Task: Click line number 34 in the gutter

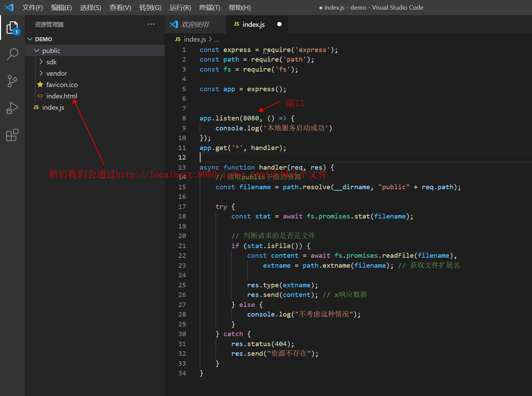Action: coord(182,373)
